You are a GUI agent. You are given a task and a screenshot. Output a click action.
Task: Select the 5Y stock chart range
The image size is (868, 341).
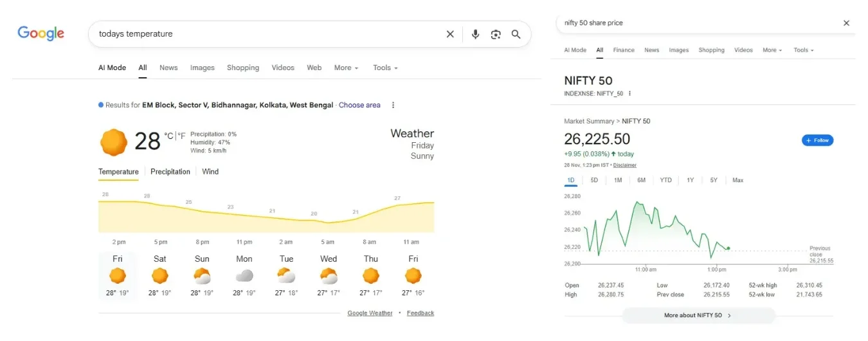(714, 180)
